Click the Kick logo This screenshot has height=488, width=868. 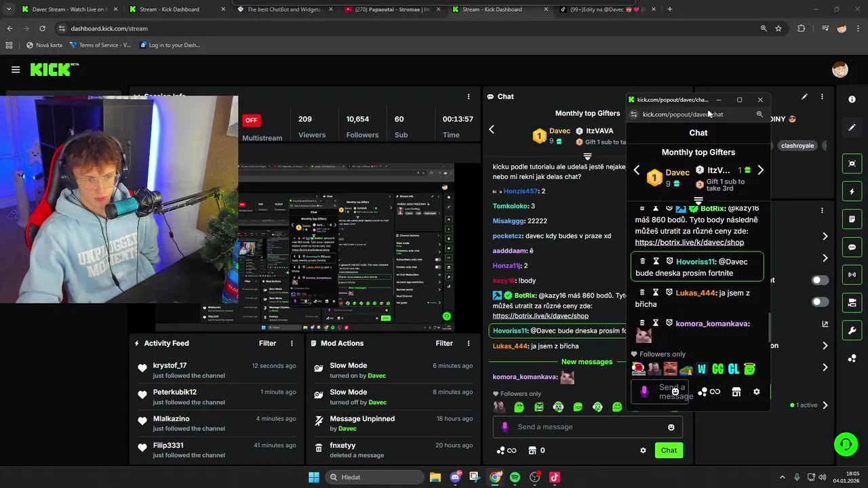coord(54,69)
